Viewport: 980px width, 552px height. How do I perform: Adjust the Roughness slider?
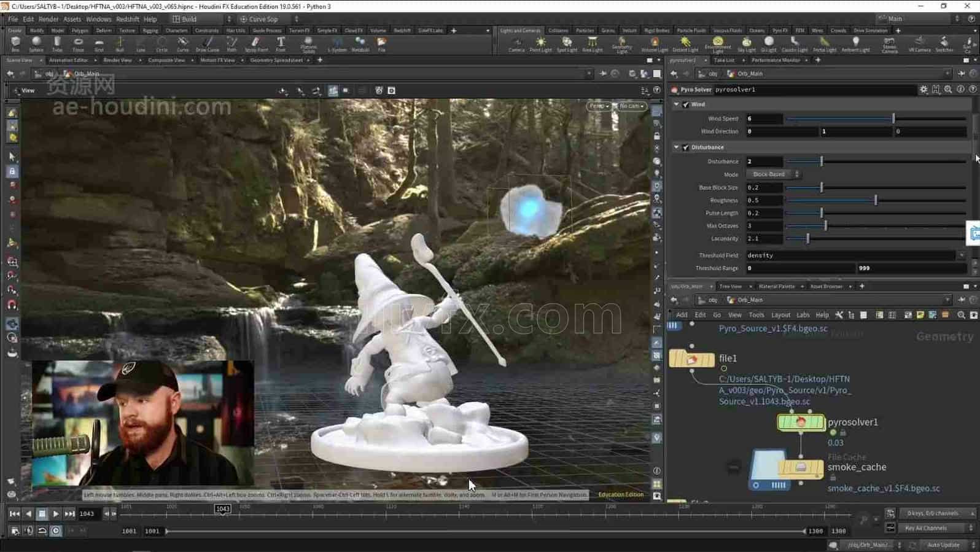pos(875,200)
